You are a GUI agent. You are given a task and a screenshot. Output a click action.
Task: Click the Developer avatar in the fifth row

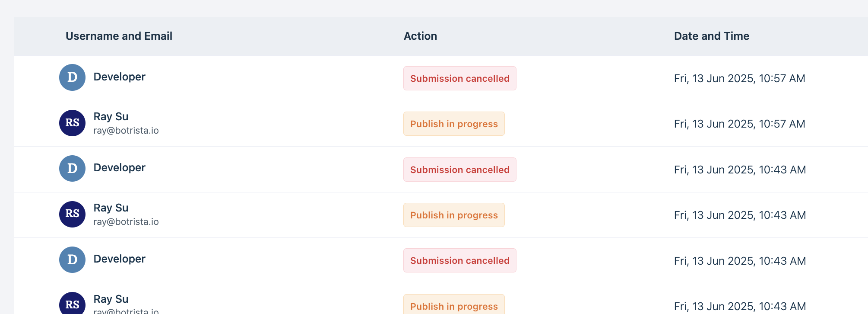pos(72,260)
